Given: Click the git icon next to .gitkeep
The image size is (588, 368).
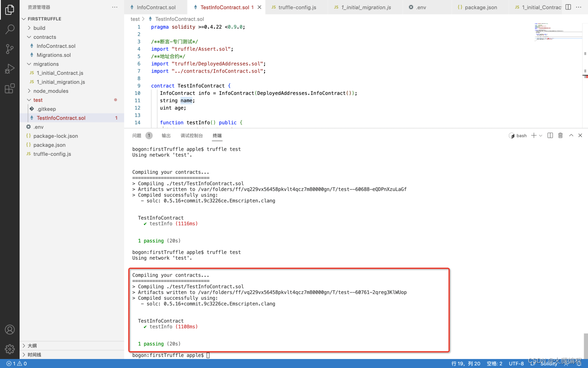Looking at the screenshot, I should point(32,109).
